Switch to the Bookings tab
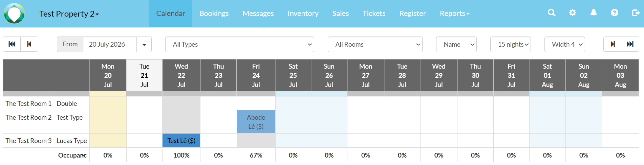 click(214, 14)
